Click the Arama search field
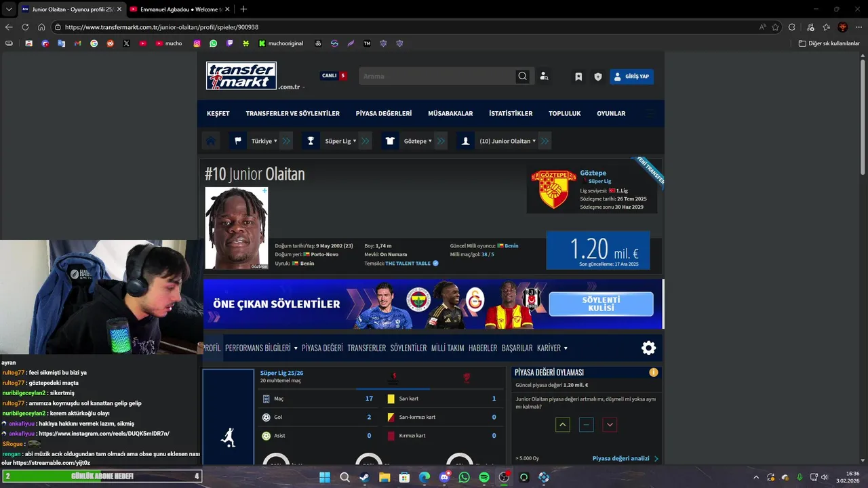The image size is (868, 488). point(437,77)
